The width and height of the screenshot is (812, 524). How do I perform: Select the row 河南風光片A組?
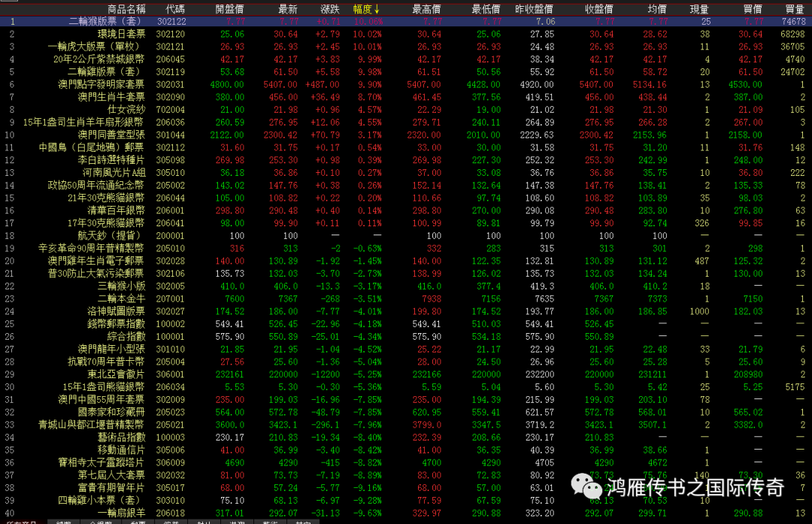(406, 172)
